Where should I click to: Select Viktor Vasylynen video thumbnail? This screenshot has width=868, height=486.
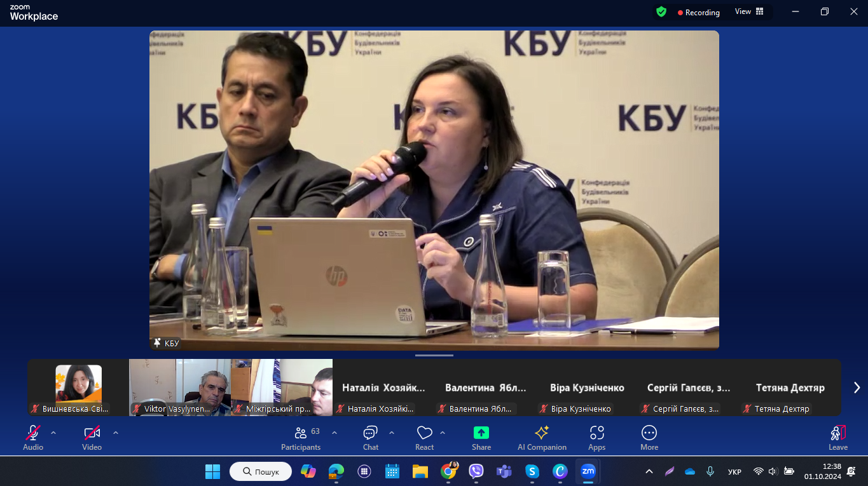179,387
